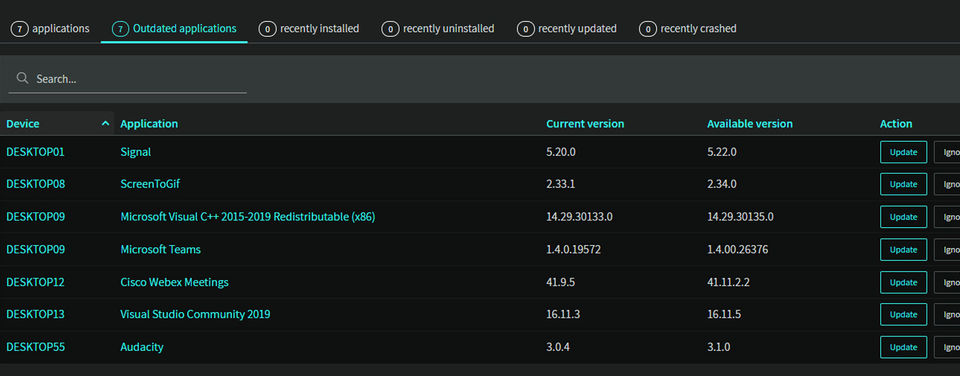The height and width of the screenshot is (376, 960).
Task: Open the recently crashed tab
Action: pos(688,29)
